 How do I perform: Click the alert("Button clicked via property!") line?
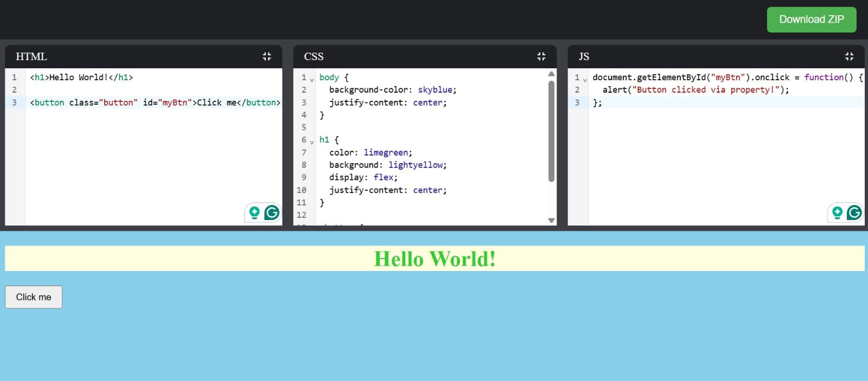[x=695, y=90]
